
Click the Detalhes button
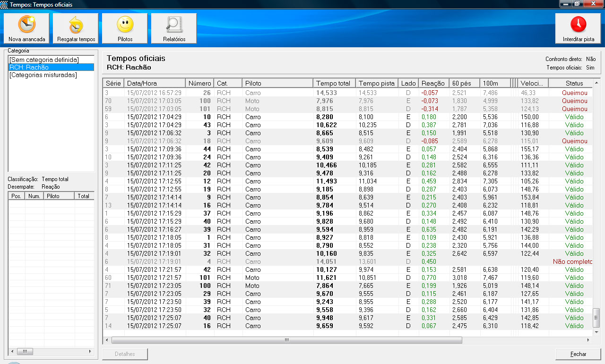[x=125, y=354]
